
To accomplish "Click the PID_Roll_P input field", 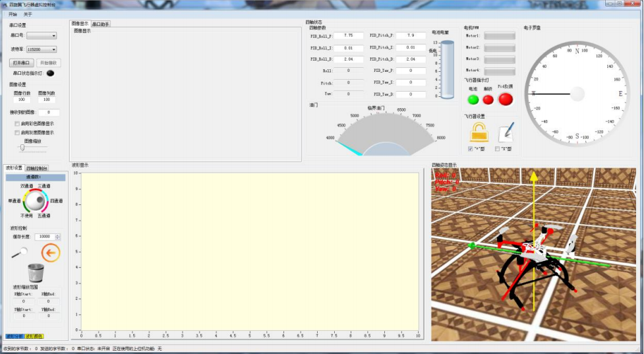I will tap(349, 36).
